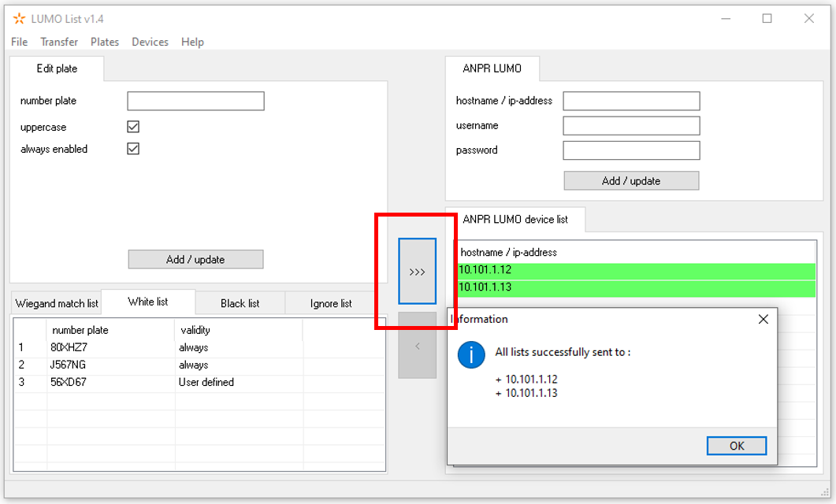Select the ANPR LUMO tab
This screenshot has height=504, width=836.
tap(492, 69)
